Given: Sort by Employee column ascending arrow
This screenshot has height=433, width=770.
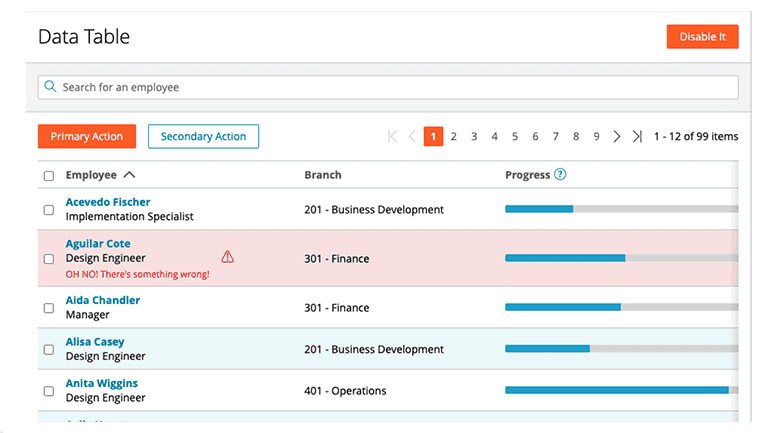Looking at the screenshot, I should [x=129, y=175].
